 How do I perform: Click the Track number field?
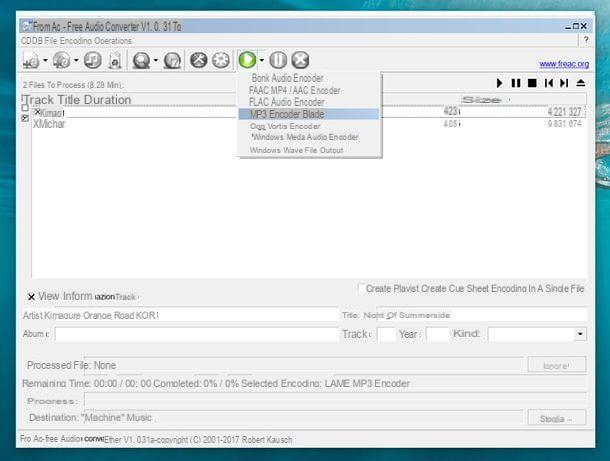(x=386, y=334)
